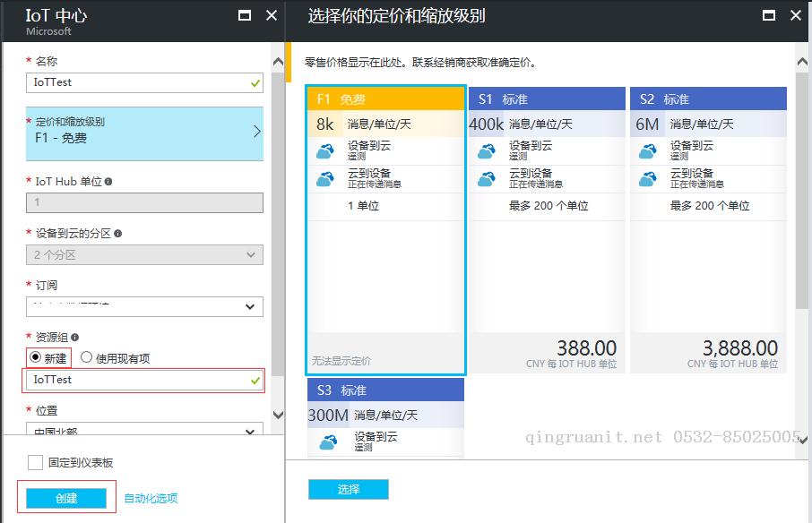The height and width of the screenshot is (523, 812).
Task: Click the IoTTest name input field
Action: point(143,82)
